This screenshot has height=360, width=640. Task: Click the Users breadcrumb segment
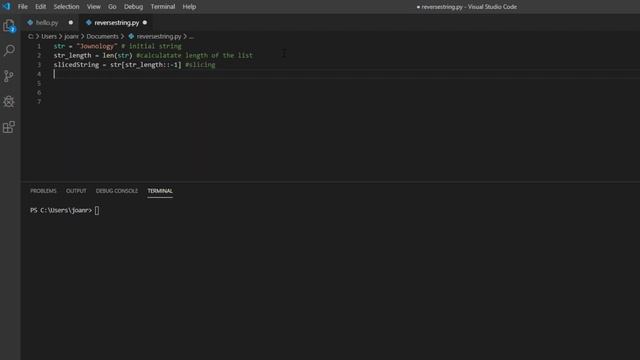coord(49,36)
